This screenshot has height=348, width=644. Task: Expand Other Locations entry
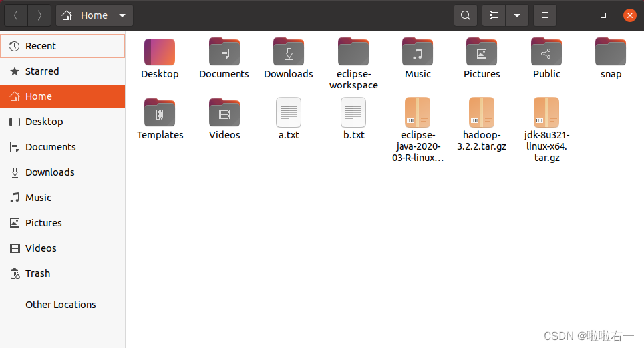coord(63,305)
